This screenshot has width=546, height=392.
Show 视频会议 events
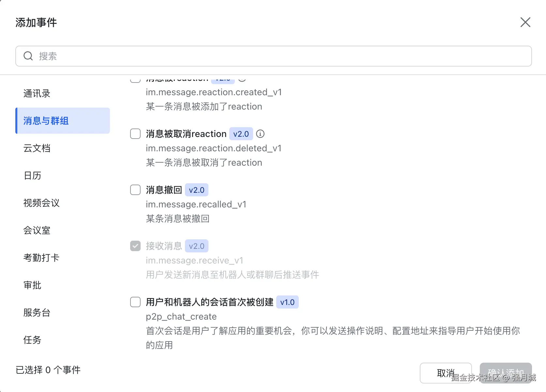41,203
